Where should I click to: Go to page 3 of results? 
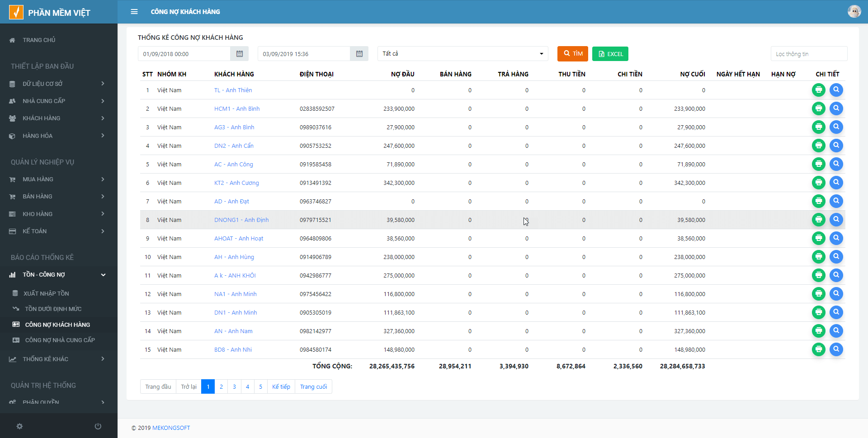234,386
